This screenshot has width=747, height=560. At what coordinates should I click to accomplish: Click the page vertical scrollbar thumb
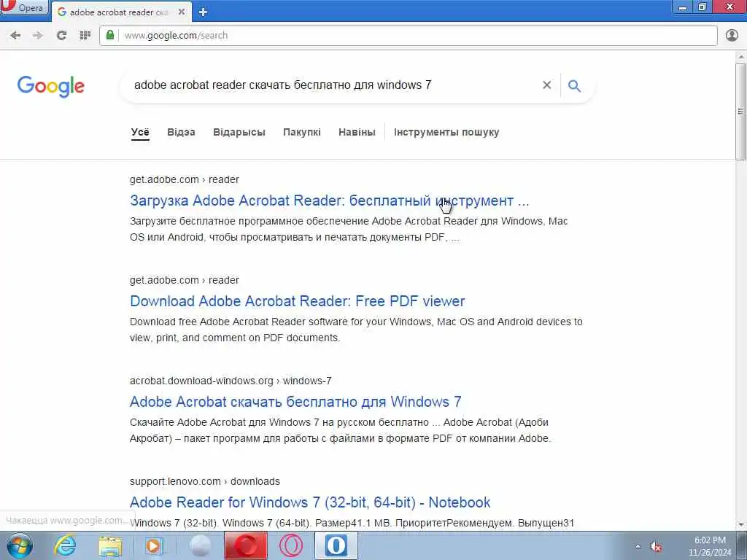coord(740,112)
